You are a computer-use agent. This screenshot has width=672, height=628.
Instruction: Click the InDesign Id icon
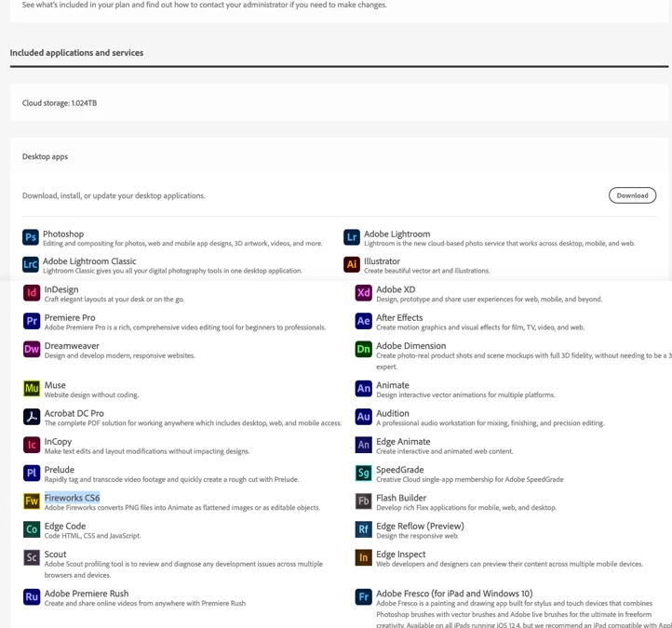[32, 292]
